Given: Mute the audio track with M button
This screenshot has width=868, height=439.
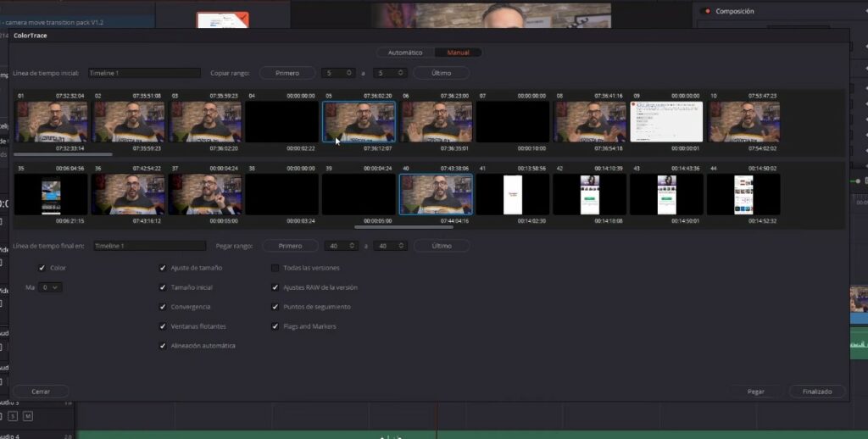Looking at the screenshot, I should [28, 416].
